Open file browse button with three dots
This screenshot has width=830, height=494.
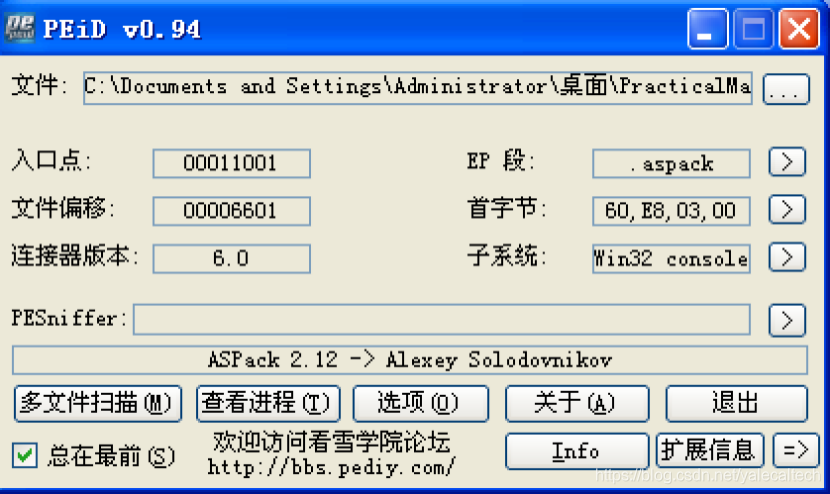click(786, 89)
